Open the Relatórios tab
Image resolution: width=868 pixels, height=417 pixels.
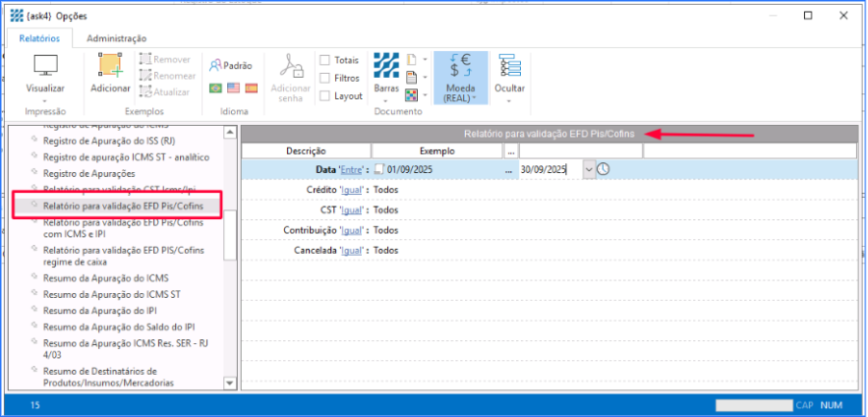(x=40, y=37)
